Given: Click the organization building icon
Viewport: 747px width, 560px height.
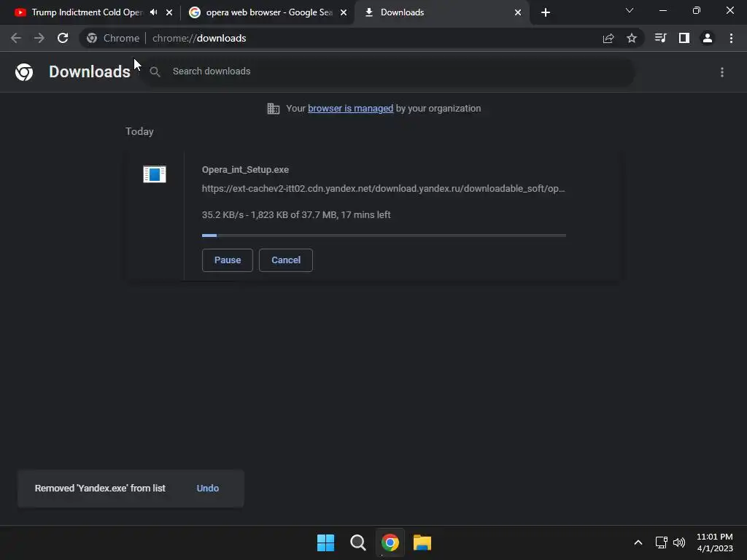Looking at the screenshot, I should [x=273, y=109].
